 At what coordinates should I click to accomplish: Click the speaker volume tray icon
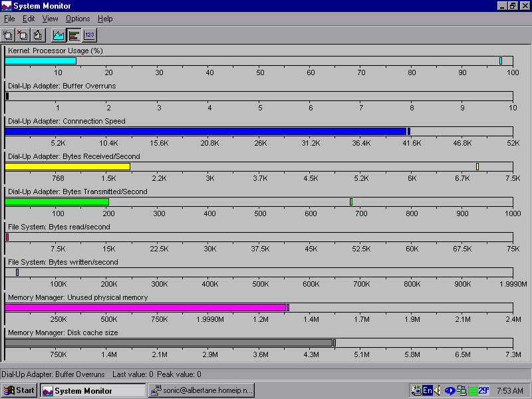click(x=438, y=390)
